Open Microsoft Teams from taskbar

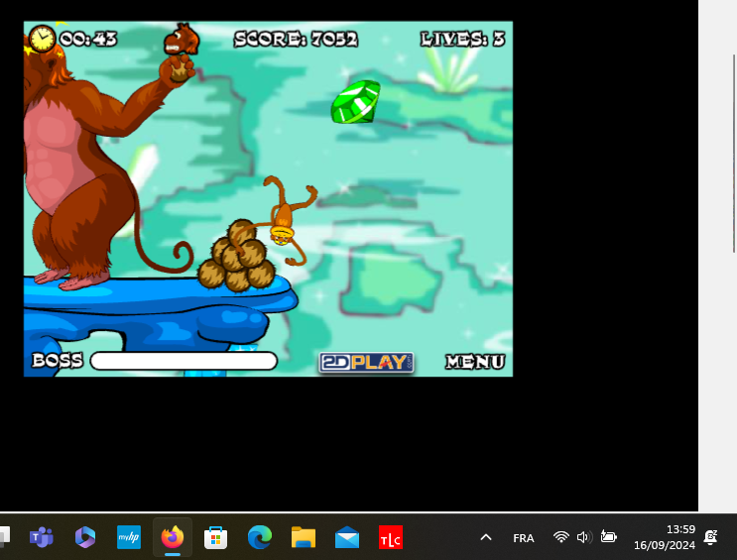(x=41, y=537)
